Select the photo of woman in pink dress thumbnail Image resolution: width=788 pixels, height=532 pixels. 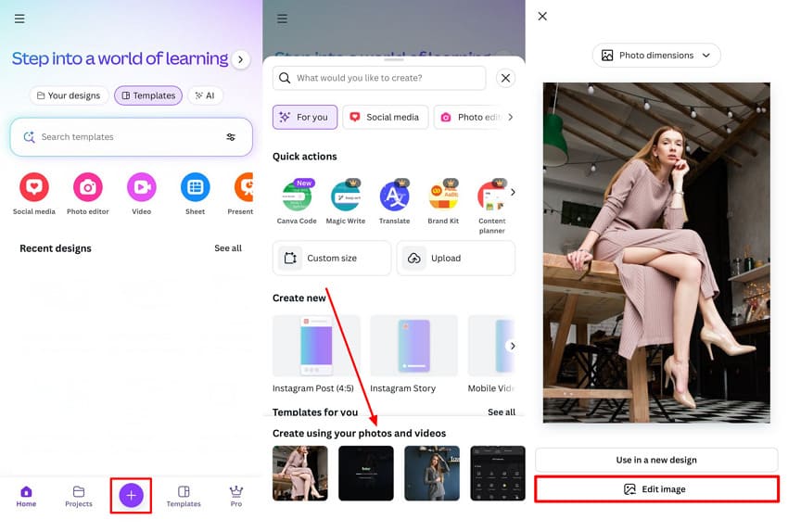click(300, 474)
